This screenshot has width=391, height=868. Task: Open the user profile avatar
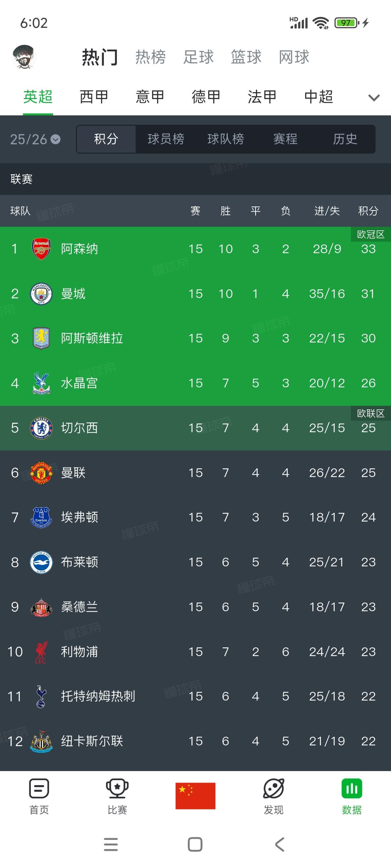coord(24,57)
